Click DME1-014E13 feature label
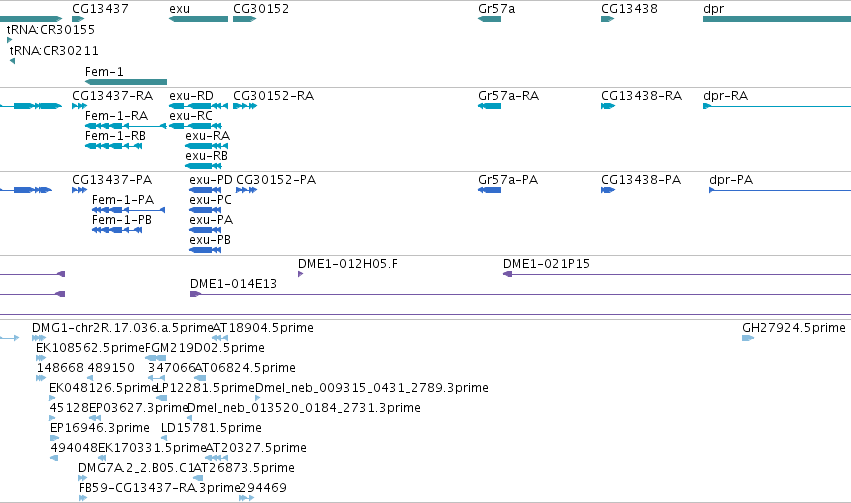Screen dimensions: 851x503 tap(233, 284)
